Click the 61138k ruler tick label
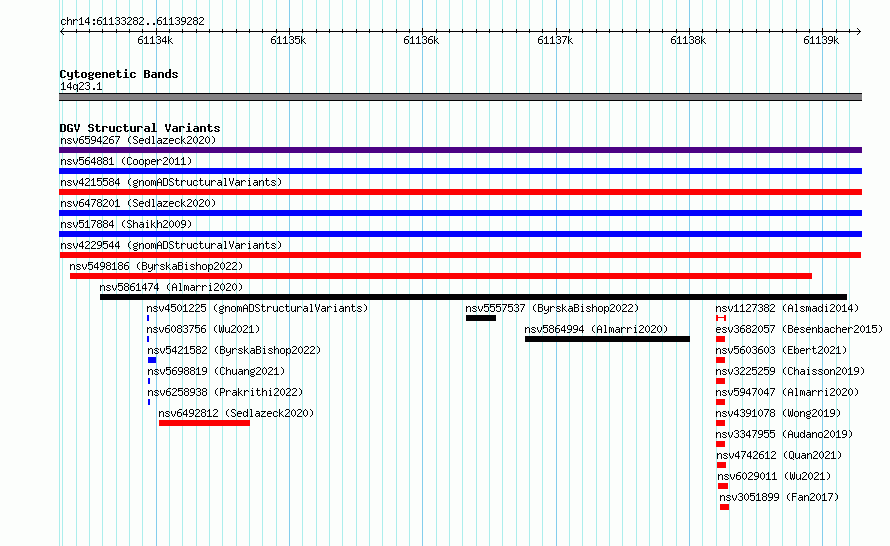This screenshot has width=890, height=546. [688, 40]
